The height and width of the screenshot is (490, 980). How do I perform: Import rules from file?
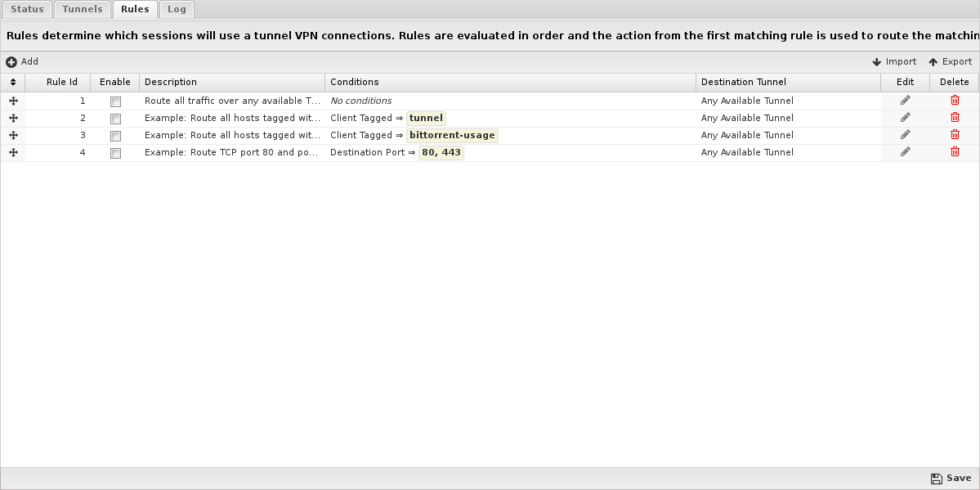(894, 62)
